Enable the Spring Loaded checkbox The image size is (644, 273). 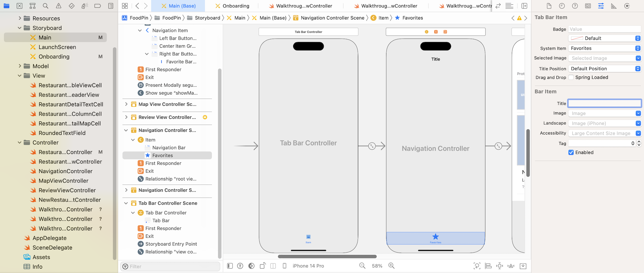pyautogui.click(x=571, y=77)
